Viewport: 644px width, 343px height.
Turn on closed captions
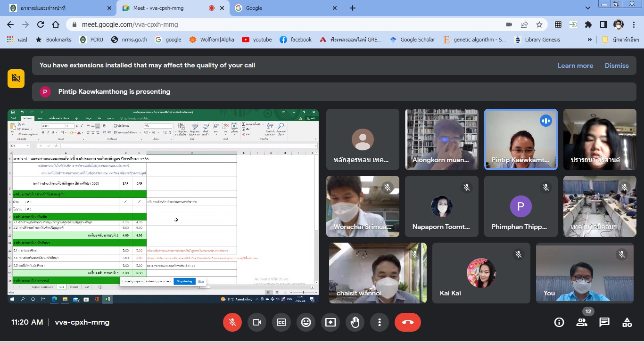[281, 322]
